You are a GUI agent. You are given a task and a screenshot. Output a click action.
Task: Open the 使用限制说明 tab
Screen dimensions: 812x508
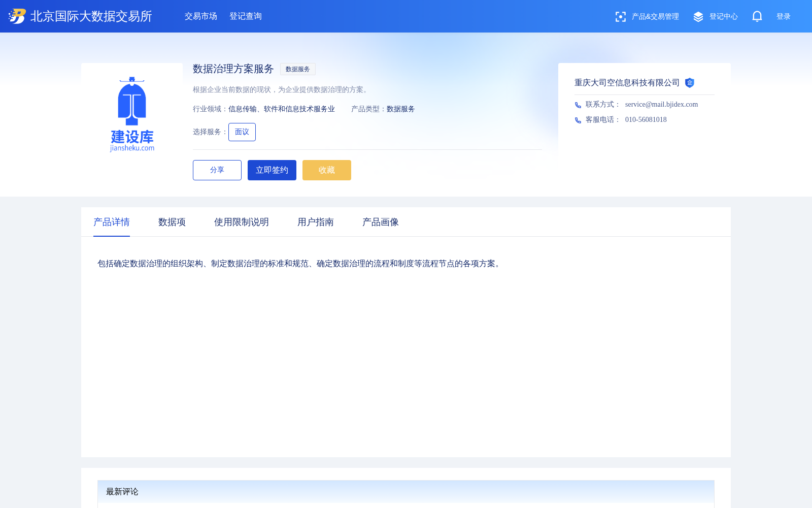pyautogui.click(x=242, y=222)
